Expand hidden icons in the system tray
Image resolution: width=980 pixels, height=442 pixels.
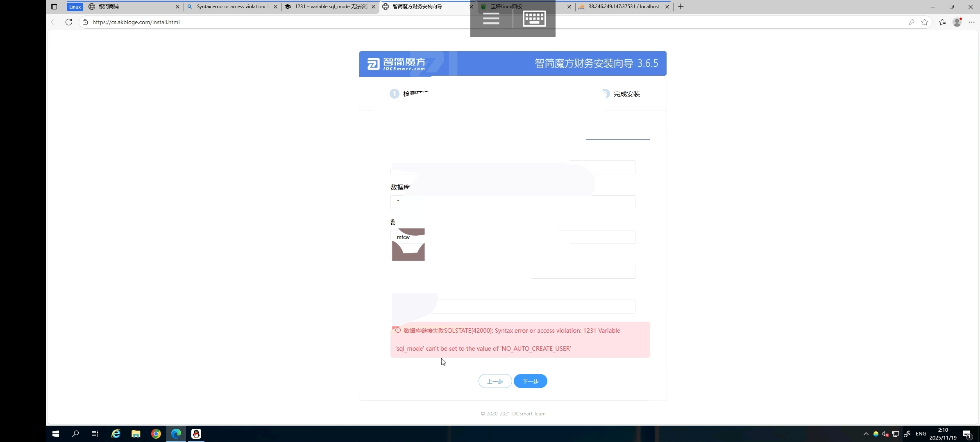[867, 434]
